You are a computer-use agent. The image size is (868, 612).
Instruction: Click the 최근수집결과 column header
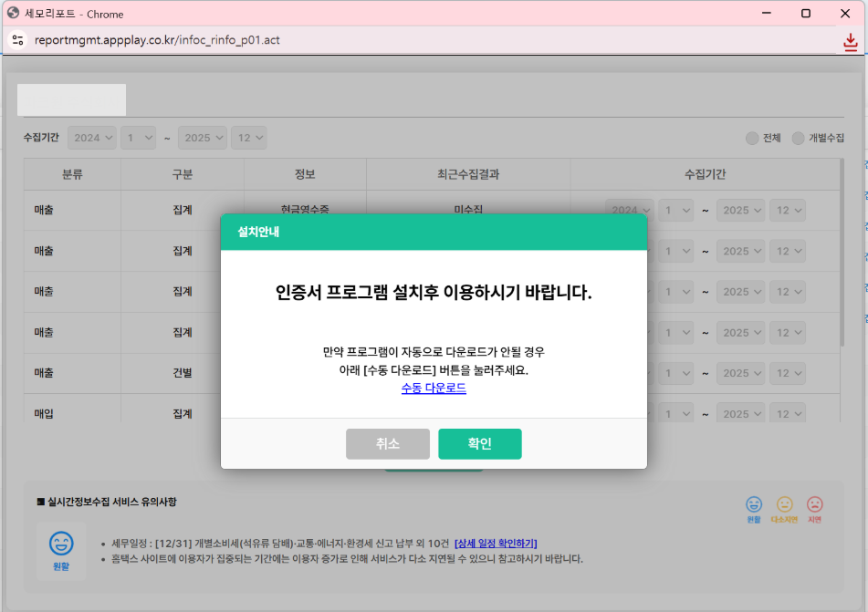pyautogui.click(x=468, y=174)
